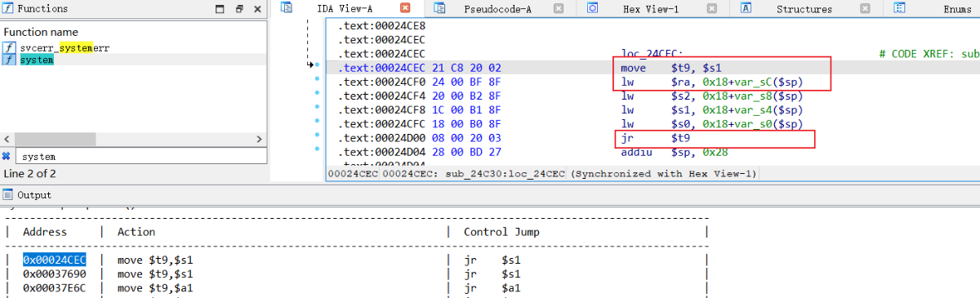Click the addiu $sp, 0x28 instruction
The width and height of the screenshot is (980, 298).
[x=675, y=152]
